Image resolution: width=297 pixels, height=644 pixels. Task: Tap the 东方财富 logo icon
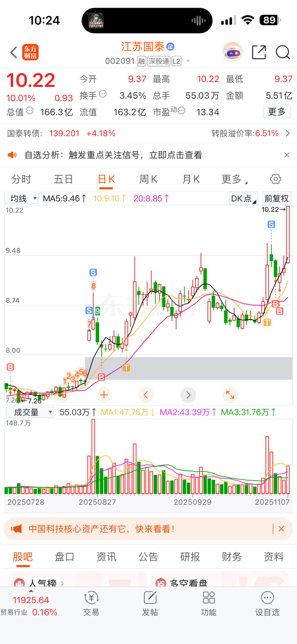(31, 52)
